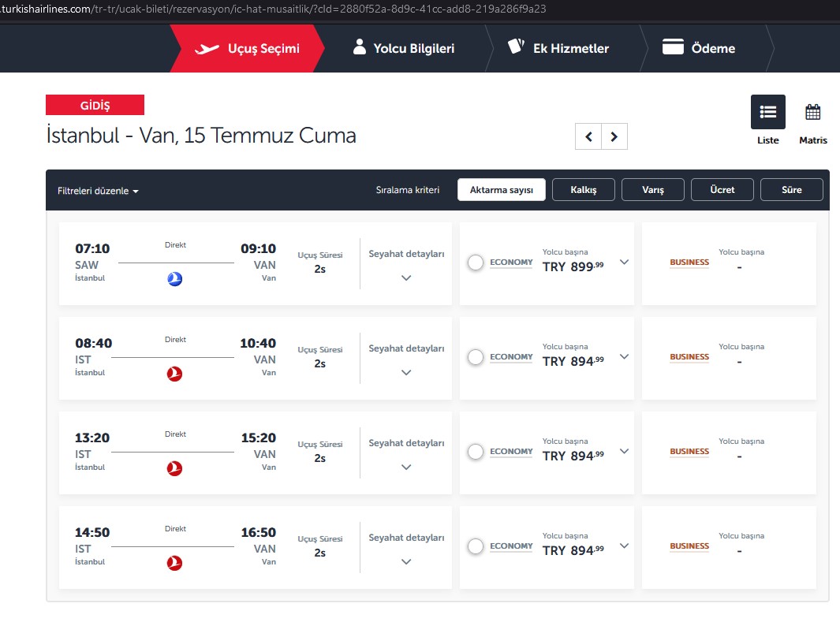This screenshot has height=622, width=840.
Task: Click Sıralama kriteri label
Action: pyautogui.click(x=408, y=190)
